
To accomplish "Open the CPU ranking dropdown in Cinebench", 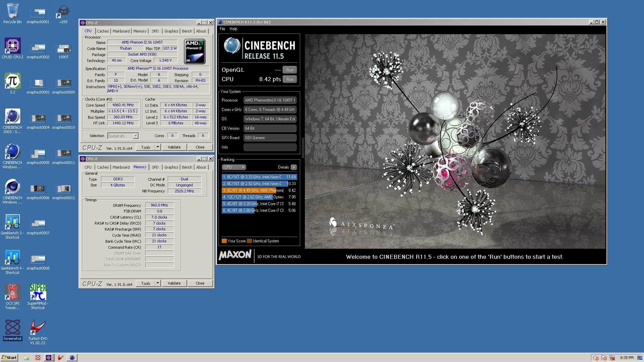I will coord(234,167).
